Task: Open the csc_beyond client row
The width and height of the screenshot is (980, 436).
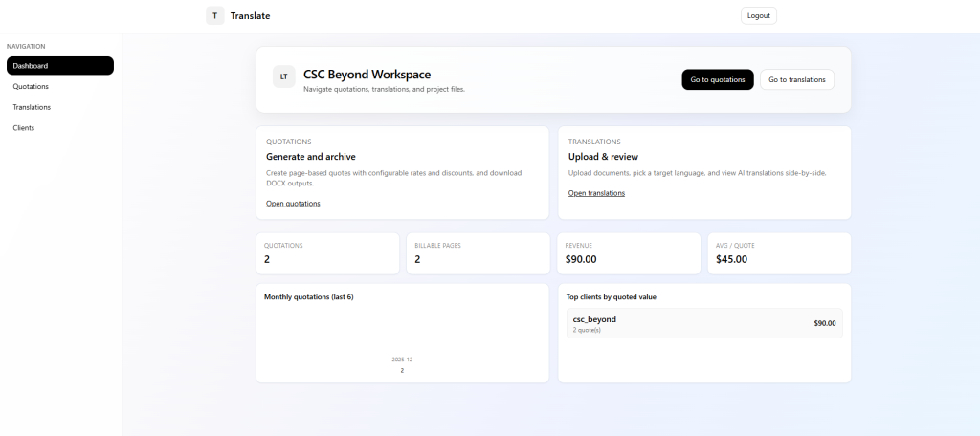Action: (703, 323)
